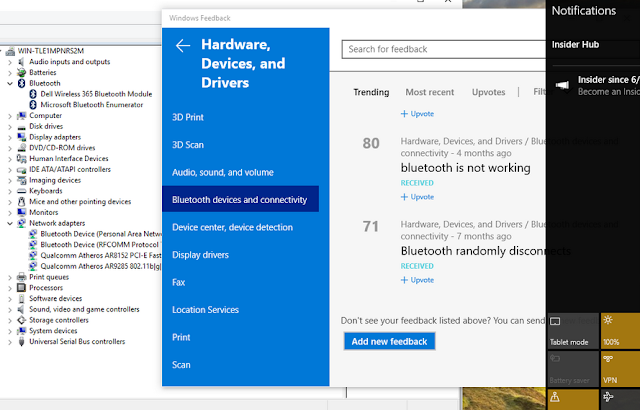
Task: Go back with the Windows Feedback arrow
Action: pyautogui.click(x=183, y=46)
